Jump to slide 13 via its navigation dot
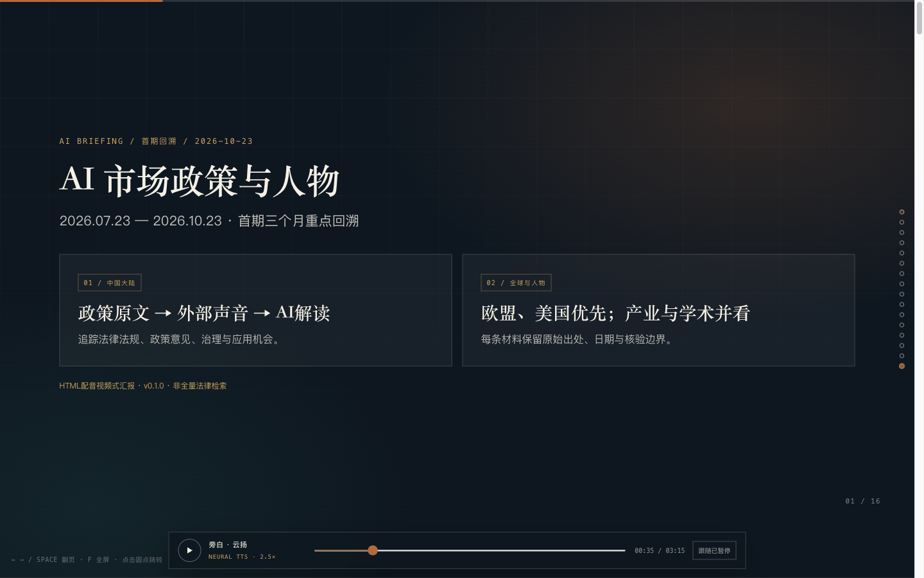The height and width of the screenshot is (578, 924). [902, 335]
